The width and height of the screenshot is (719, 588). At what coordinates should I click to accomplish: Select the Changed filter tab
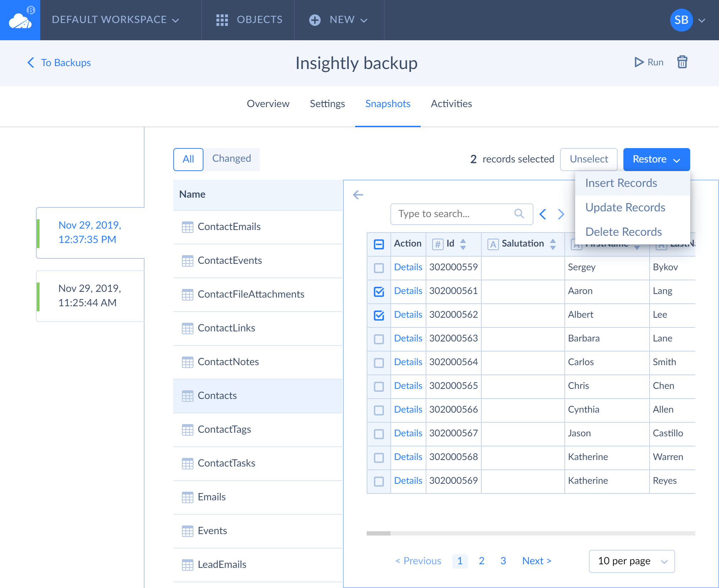232,159
